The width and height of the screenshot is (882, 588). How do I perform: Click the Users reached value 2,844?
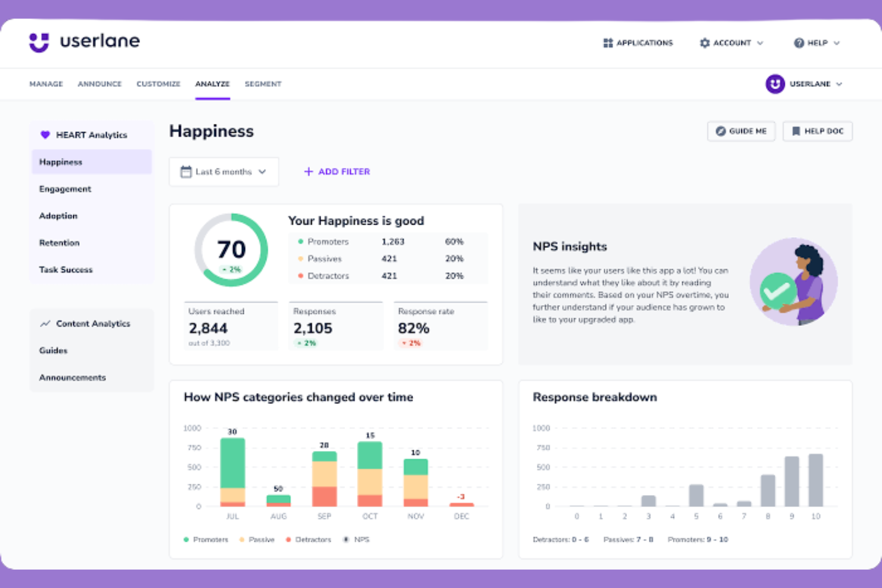click(x=208, y=328)
